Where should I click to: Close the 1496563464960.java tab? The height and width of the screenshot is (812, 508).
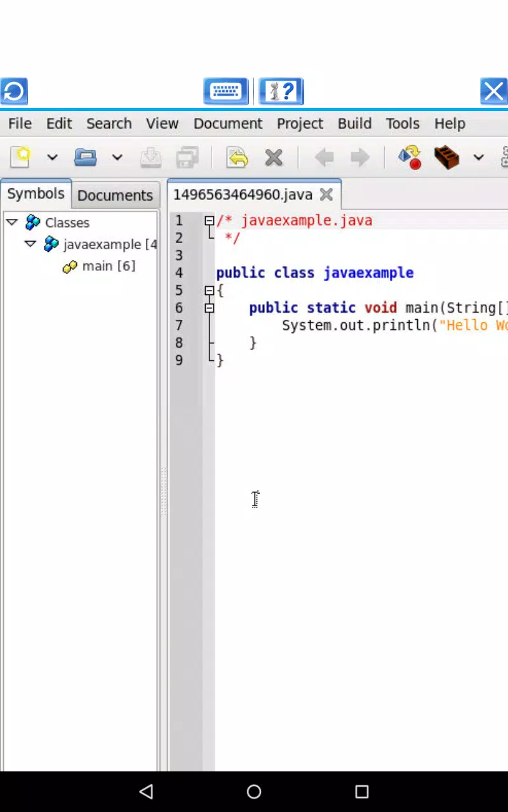coord(326,195)
